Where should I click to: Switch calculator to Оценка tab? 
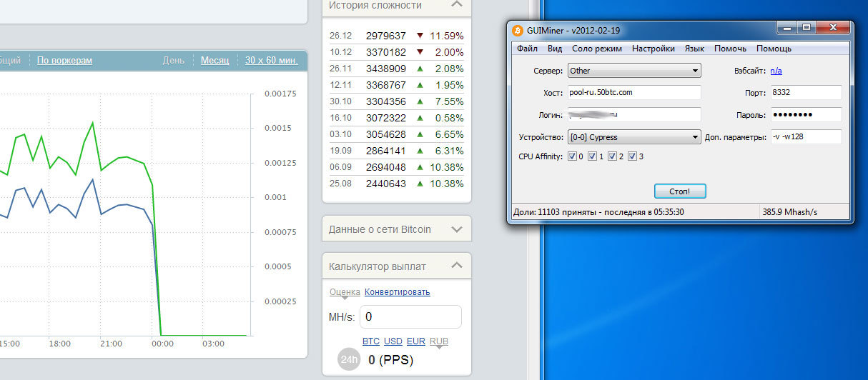click(x=345, y=292)
